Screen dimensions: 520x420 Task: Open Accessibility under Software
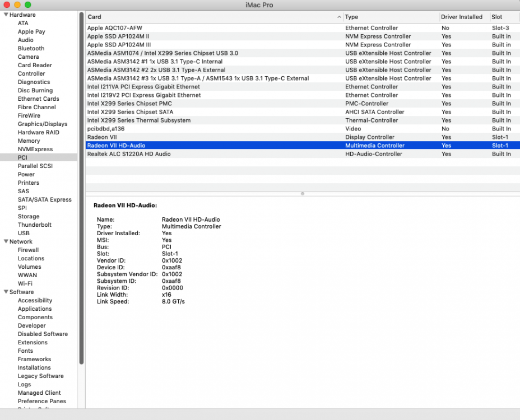[x=35, y=300]
